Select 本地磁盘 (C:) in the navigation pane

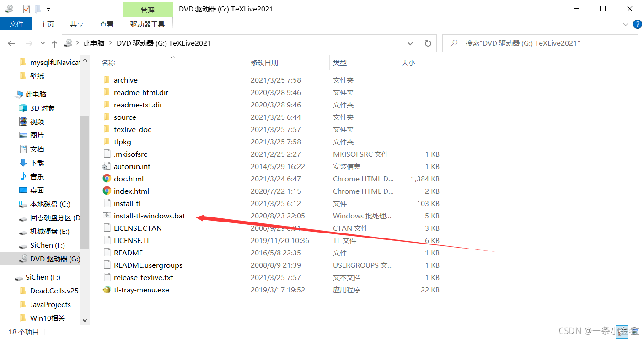click(x=50, y=204)
